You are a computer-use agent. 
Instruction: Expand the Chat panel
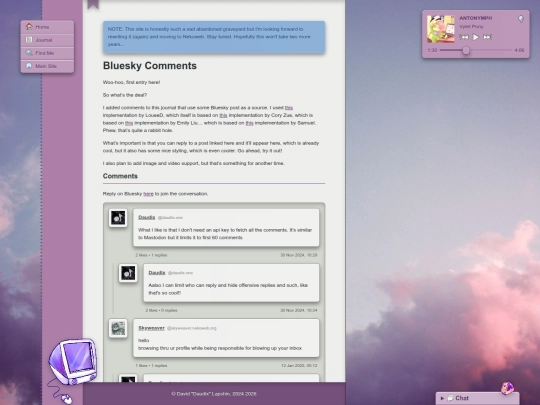(477, 398)
